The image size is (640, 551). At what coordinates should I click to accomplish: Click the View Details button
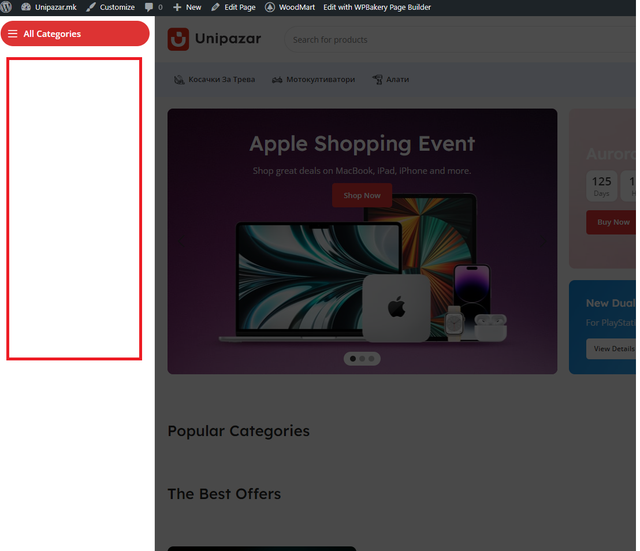(612, 349)
